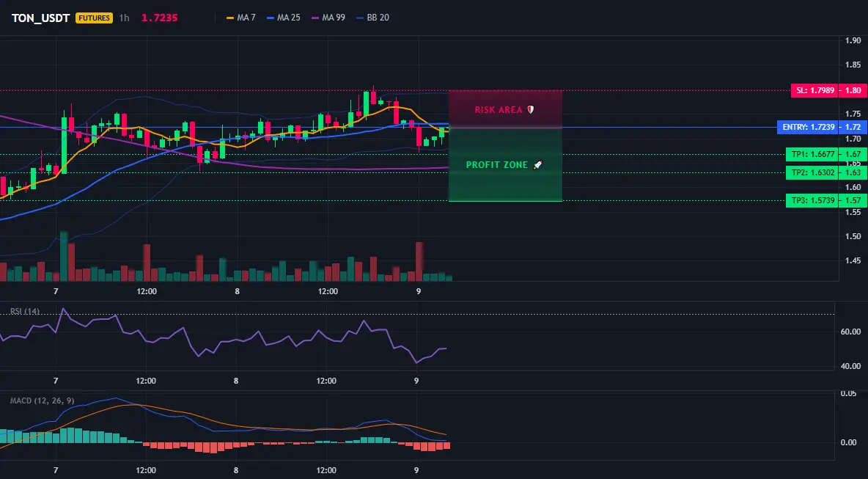This screenshot has width=868, height=479.
Task: Click the MACD (12, 26, 9) indicator title
Action: pyautogui.click(x=42, y=401)
